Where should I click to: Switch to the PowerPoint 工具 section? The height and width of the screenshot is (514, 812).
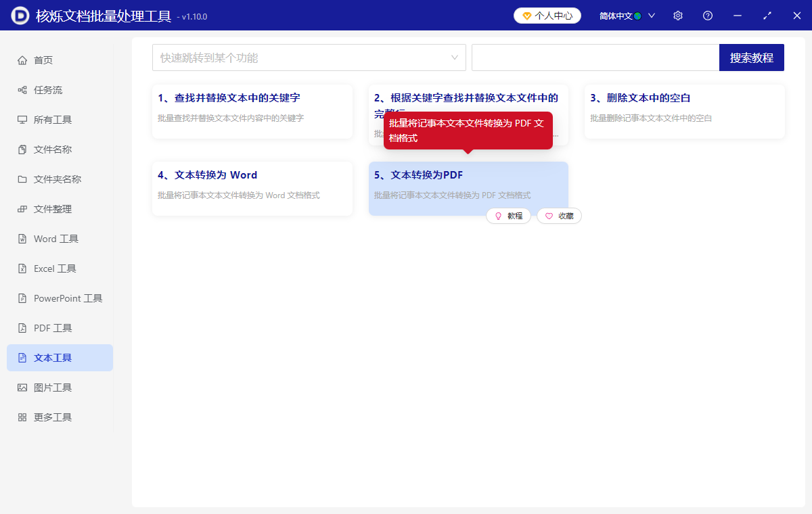tap(23, 298)
